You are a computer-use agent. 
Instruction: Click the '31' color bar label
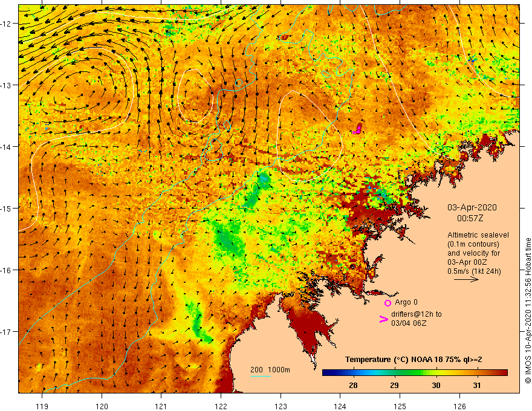click(x=477, y=385)
